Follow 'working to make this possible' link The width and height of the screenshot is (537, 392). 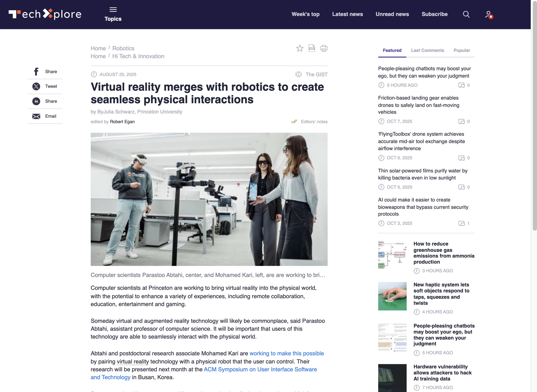tap(287, 353)
